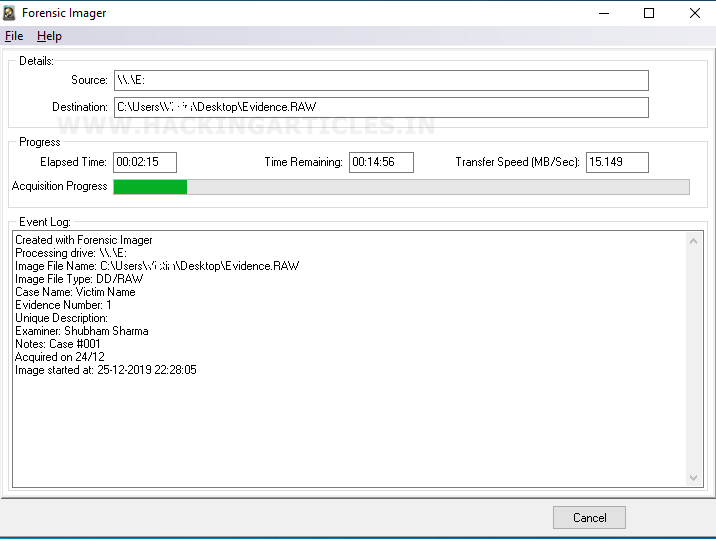Close the Forensic Imager window

[x=695, y=13]
